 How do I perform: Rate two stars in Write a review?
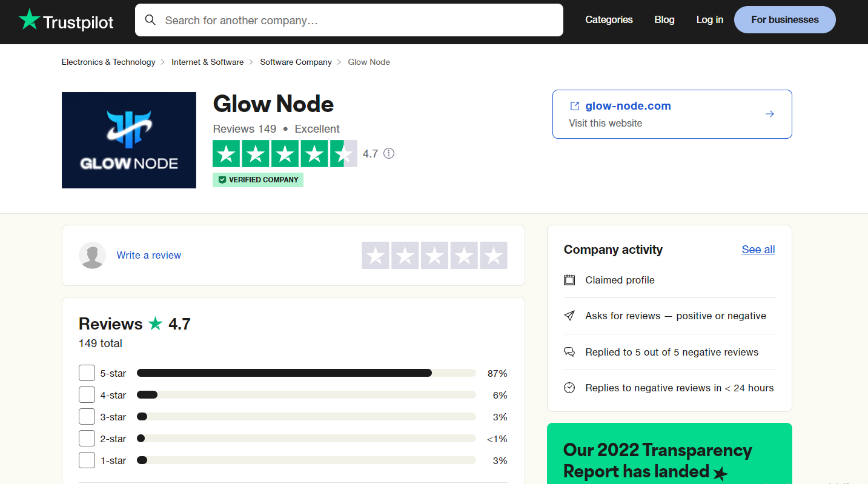tap(405, 255)
